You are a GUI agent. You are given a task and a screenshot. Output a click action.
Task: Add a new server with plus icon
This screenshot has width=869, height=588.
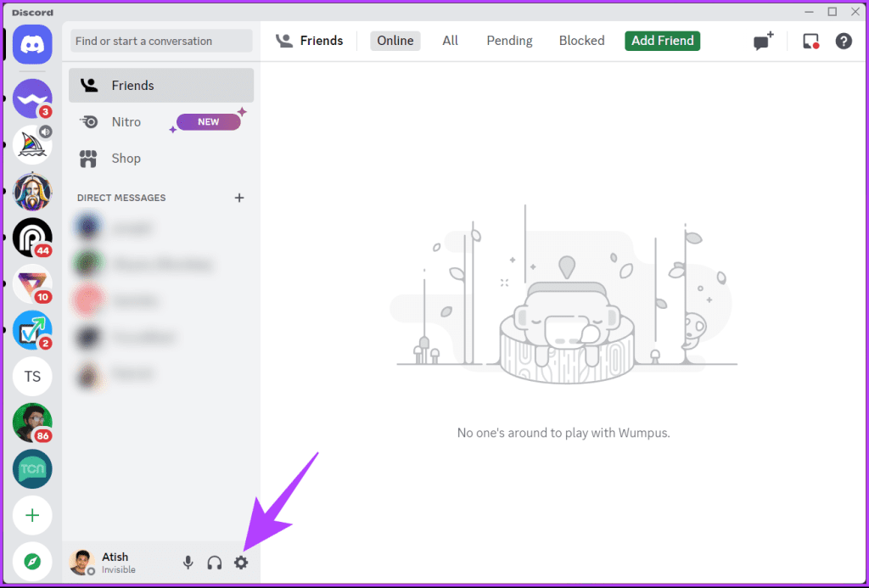click(x=31, y=515)
